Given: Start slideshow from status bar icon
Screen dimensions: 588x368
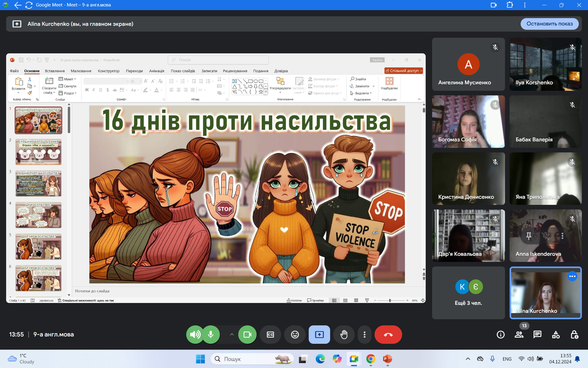Looking at the screenshot, I should click(367, 301).
